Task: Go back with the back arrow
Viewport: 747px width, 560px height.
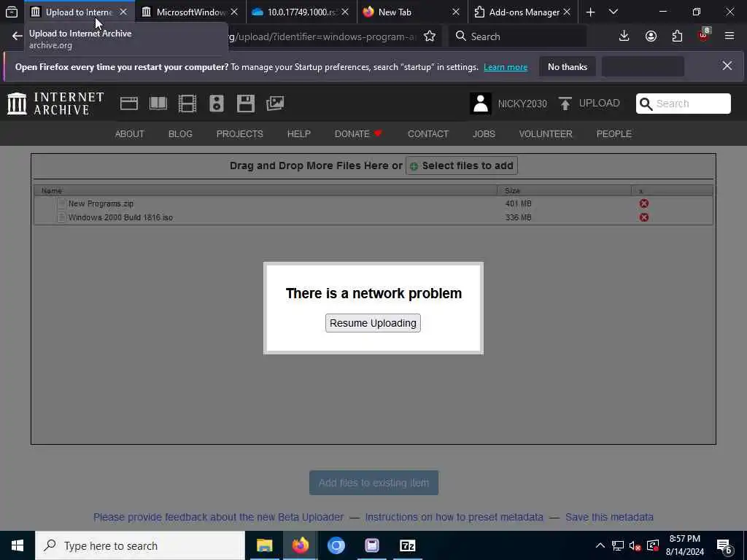Action: click(x=18, y=36)
